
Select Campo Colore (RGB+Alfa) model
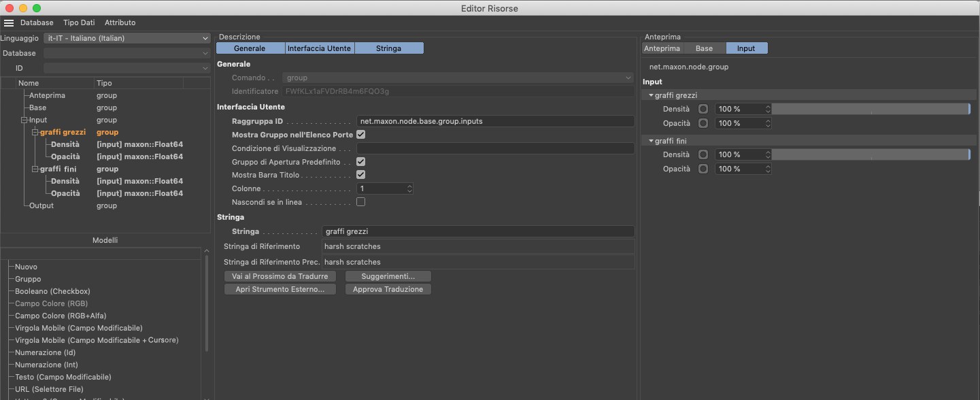61,316
